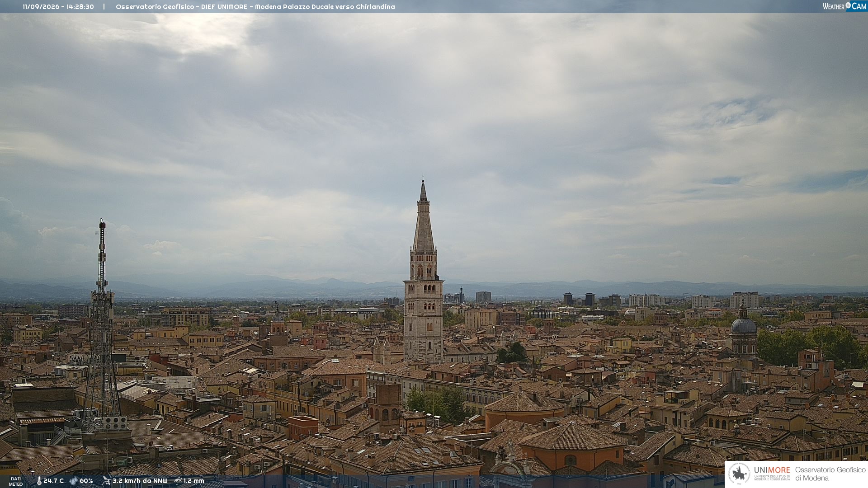Click the camera lens in WeatherCam logo
The width and height of the screenshot is (868, 488).
[848, 5]
